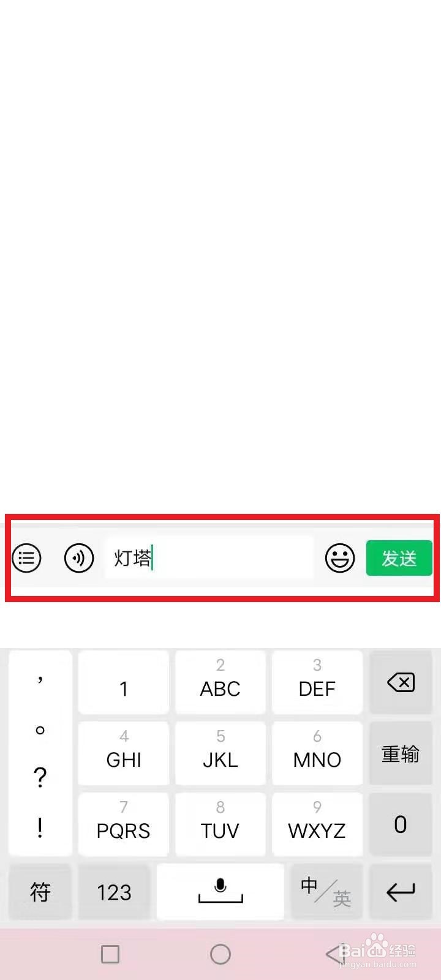Screen dimensions: 441x980
Task: Send the message with green 发送 button
Action: (x=399, y=558)
